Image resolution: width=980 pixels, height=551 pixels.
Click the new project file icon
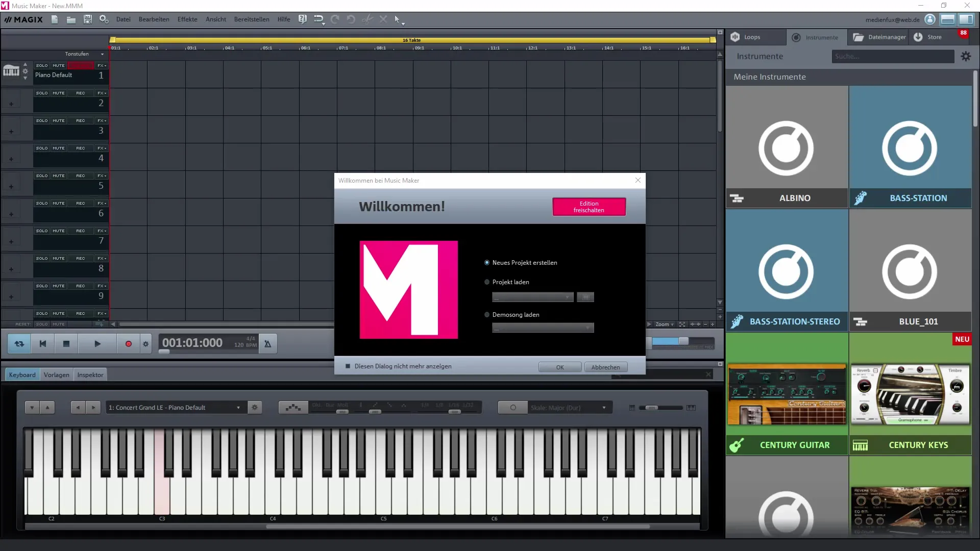(55, 19)
